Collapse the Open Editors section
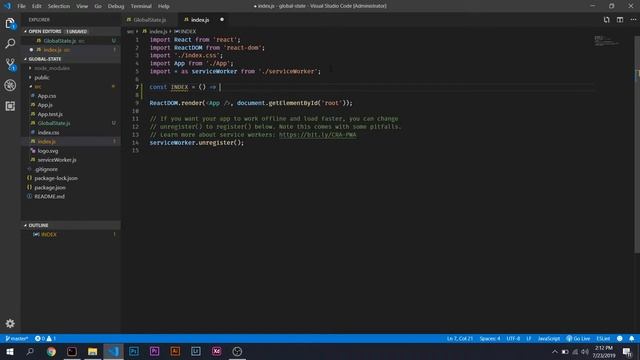Viewport: 640px width, 360px height. click(x=71, y=31)
